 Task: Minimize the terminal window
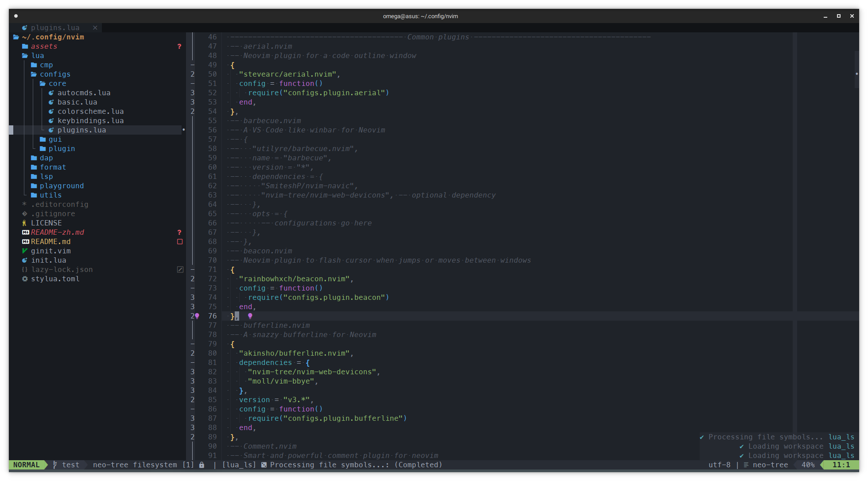825,16
